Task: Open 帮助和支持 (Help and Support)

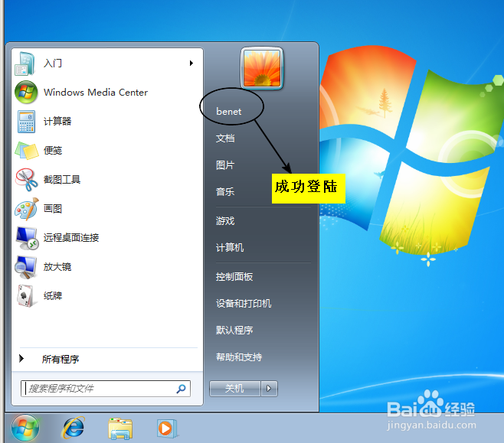Action: pyautogui.click(x=239, y=357)
